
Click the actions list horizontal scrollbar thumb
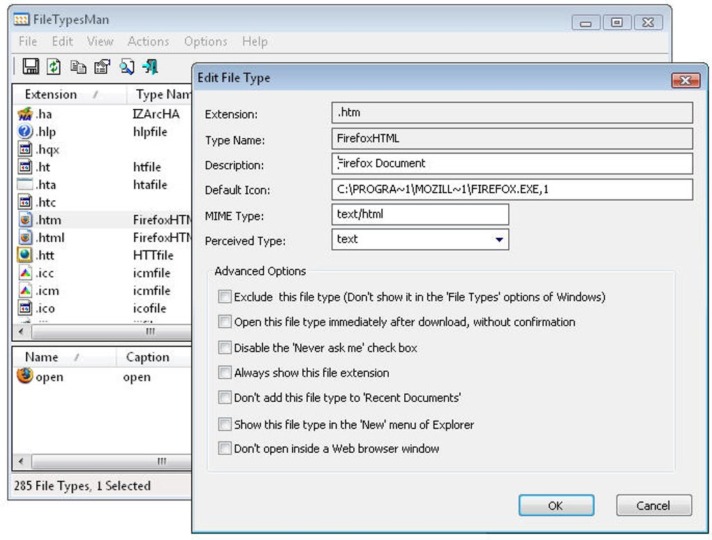(111, 461)
